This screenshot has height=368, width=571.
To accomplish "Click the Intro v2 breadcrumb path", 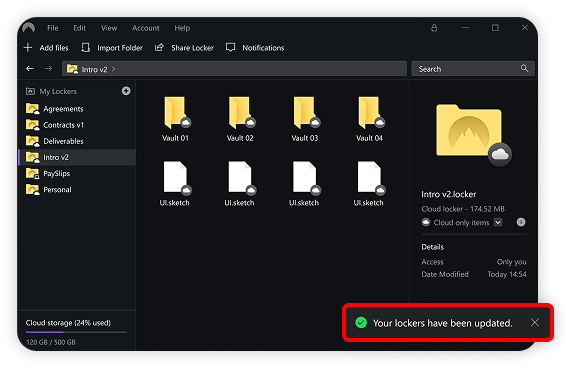I will pos(94,69).
